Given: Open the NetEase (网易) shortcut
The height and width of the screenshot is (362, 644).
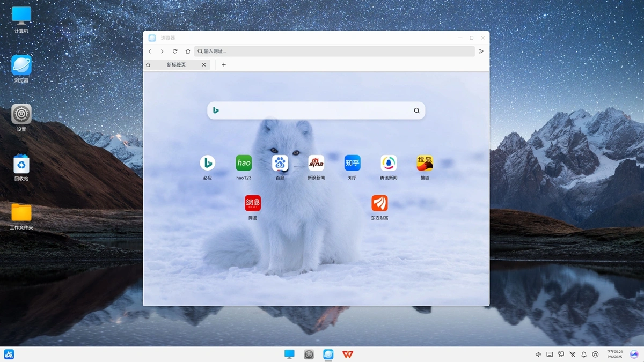Looking at the screenshot, I should click(x=253, y=203).
